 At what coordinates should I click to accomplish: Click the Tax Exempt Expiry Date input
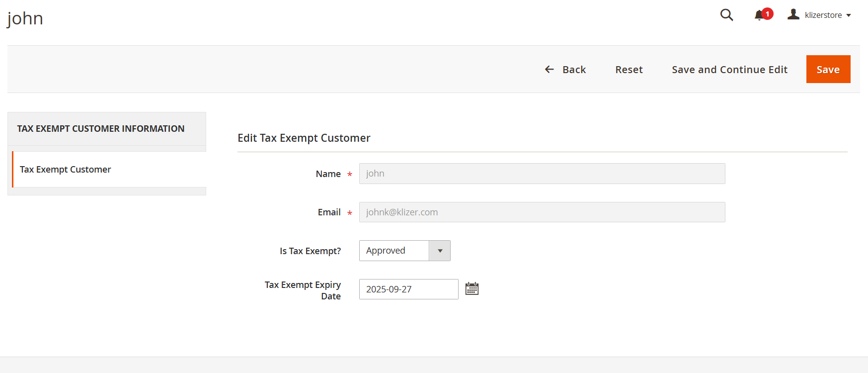[408, 289]
